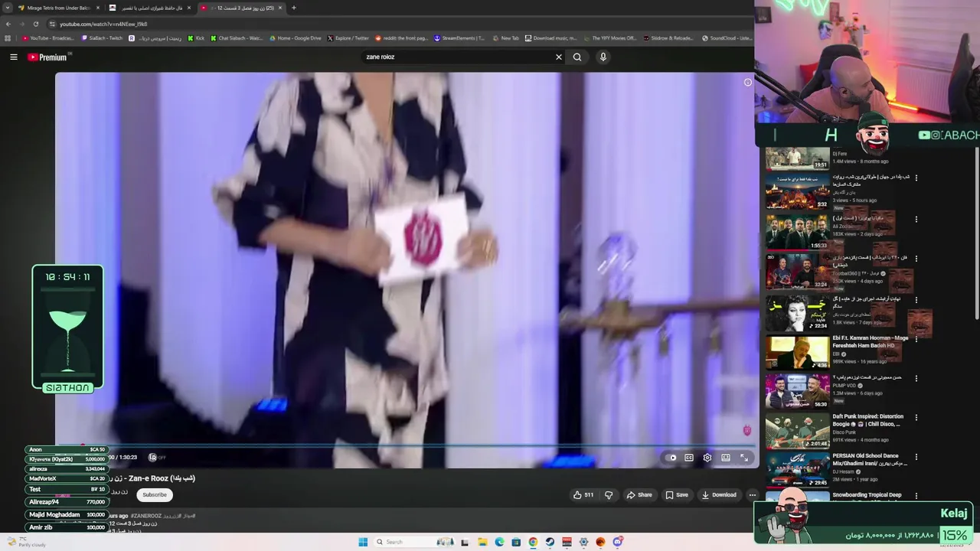980x551 pixels.
Task: Open Steam from the taskbar
Action: point(550,542)
